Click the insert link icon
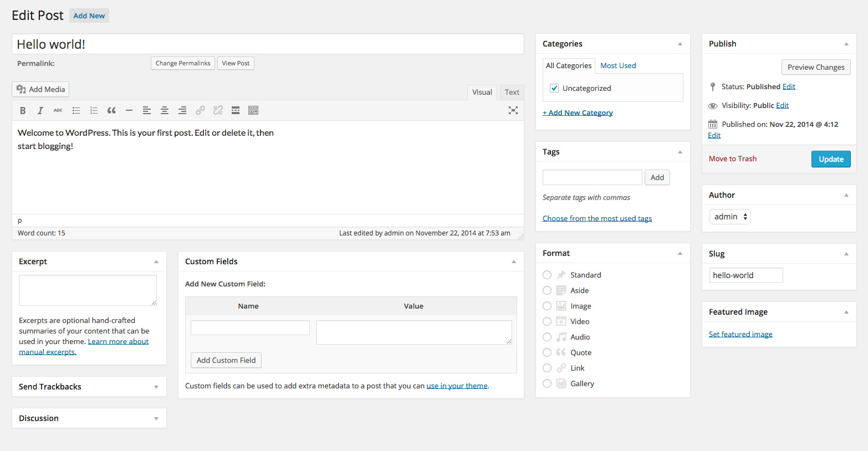Viewport: 868px width, 451px height. tap(200, 110)
